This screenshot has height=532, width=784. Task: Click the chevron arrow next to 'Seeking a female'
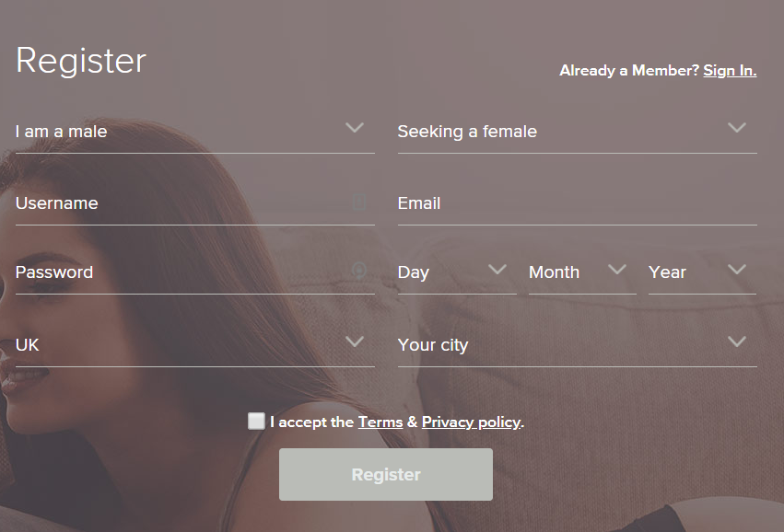737,127
